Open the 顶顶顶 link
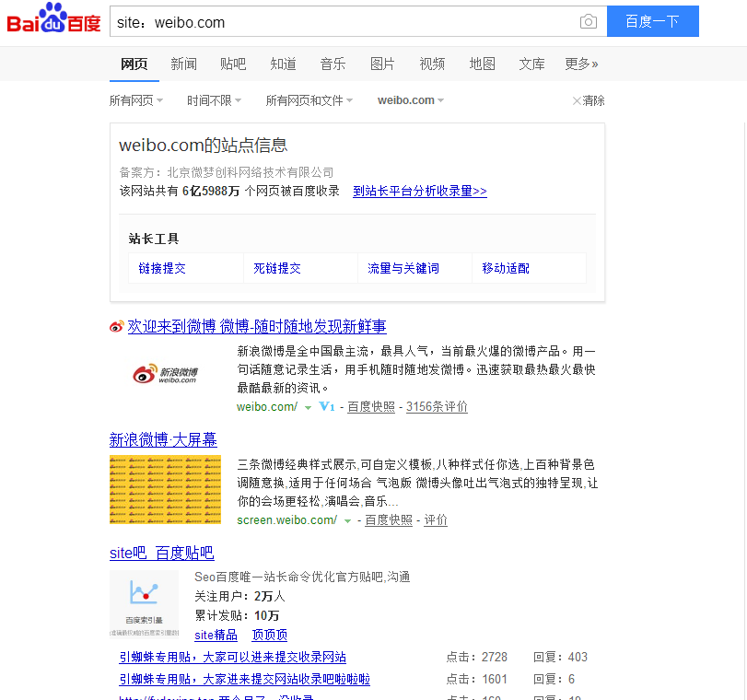The image size is (747, 700). click(x=270, y=635)
